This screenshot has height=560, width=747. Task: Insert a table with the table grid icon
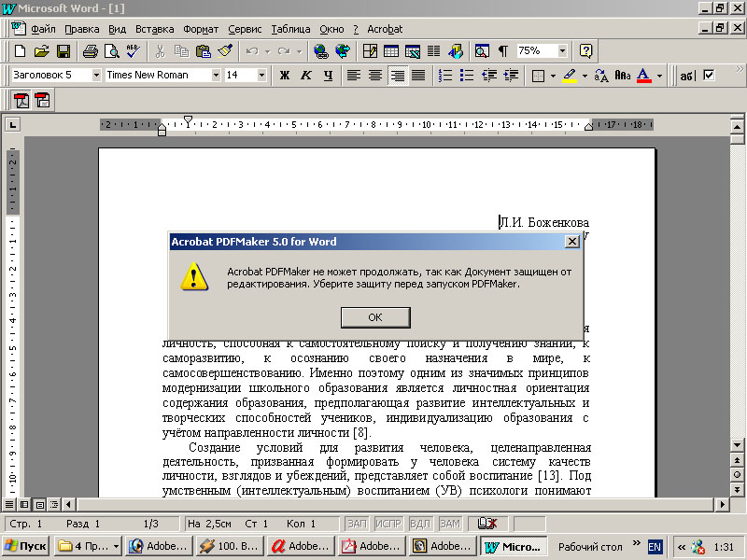pyautogui.click(x=391, y=51)
